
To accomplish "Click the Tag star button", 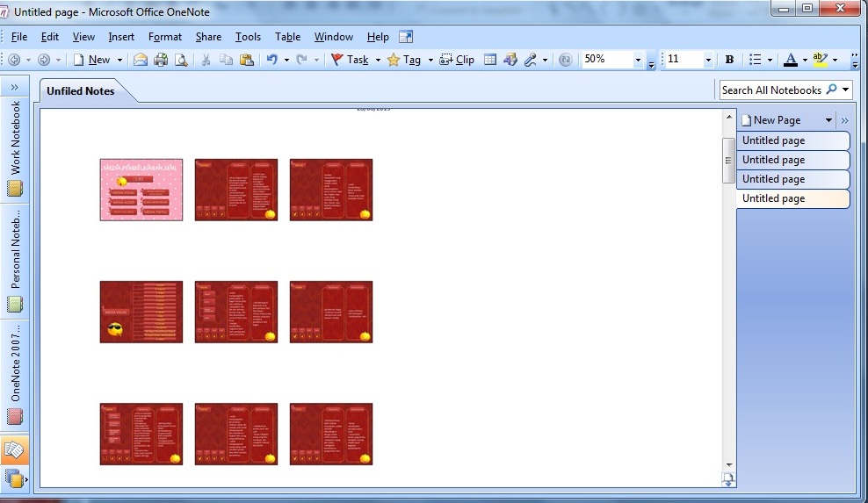I will point(404,60).
